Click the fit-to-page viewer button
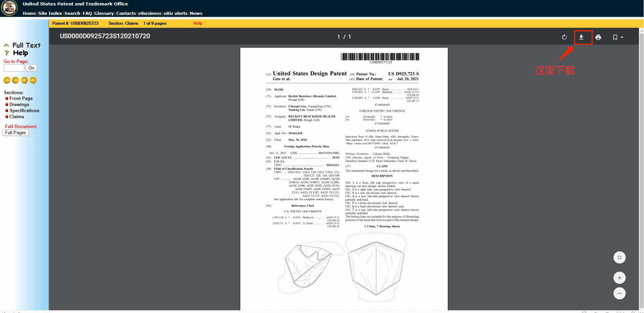 620,258
